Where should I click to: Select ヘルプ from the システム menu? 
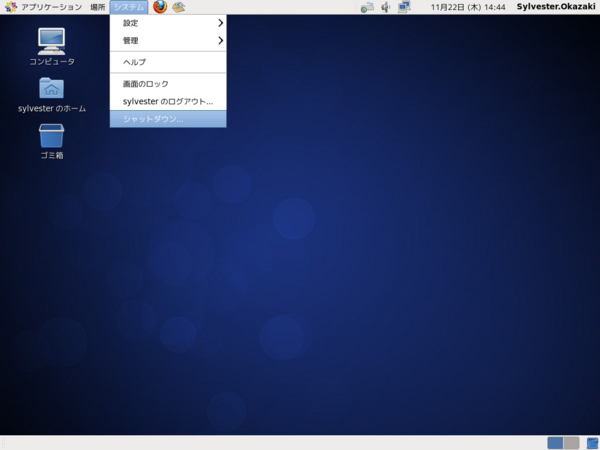coord(168,62)
